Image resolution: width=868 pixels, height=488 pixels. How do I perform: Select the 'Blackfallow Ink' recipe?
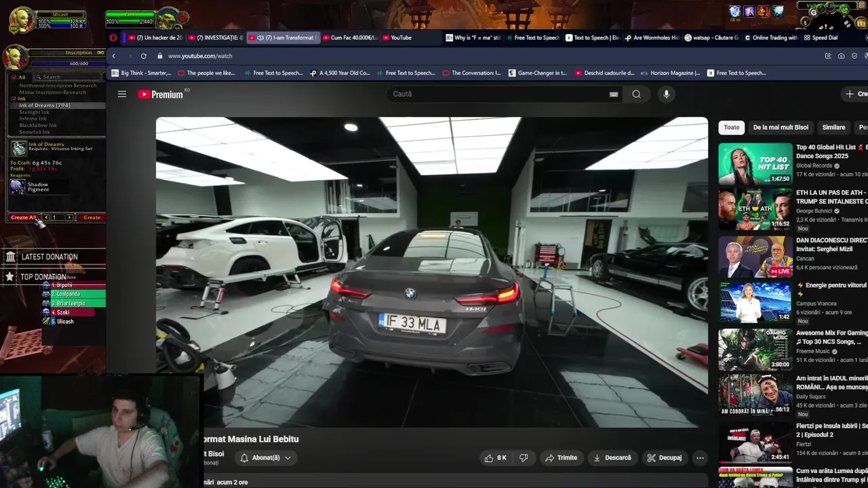click(x=38, y=125)
